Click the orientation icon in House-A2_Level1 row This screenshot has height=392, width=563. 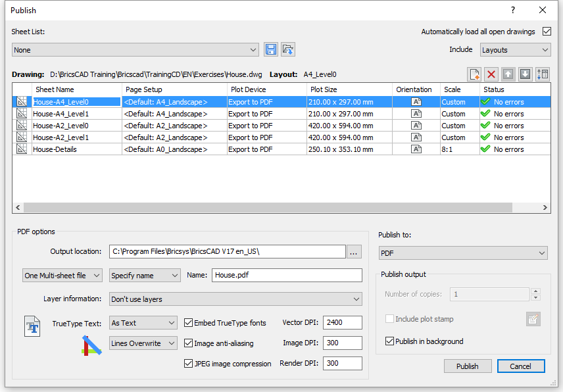416,137
